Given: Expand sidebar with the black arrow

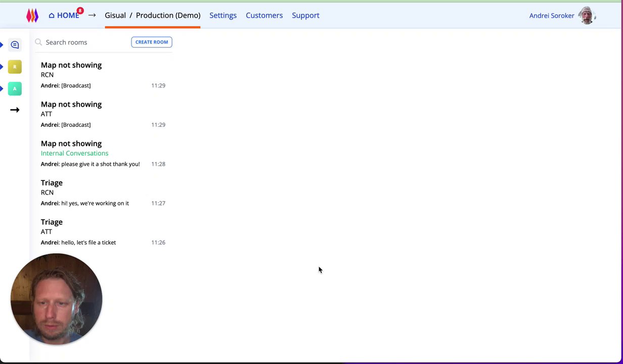Looking at the screenshot, I should click(x=15, y=110).
